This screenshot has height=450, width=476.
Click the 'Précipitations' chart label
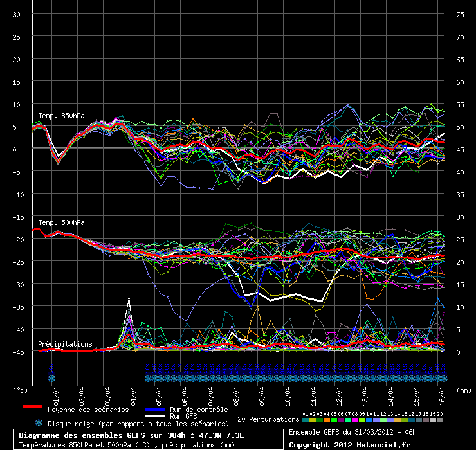[x=65, y=345]
